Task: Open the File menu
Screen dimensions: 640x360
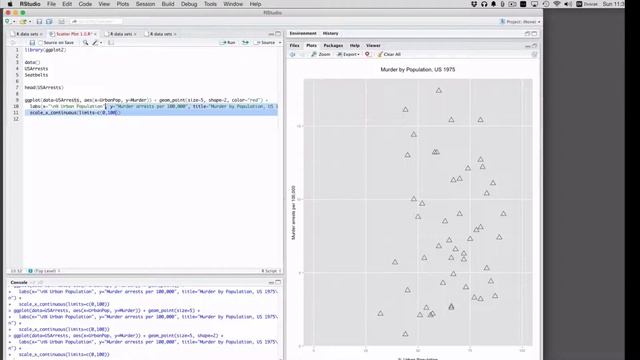Action: pyautogui.click(x=51, y=4)
